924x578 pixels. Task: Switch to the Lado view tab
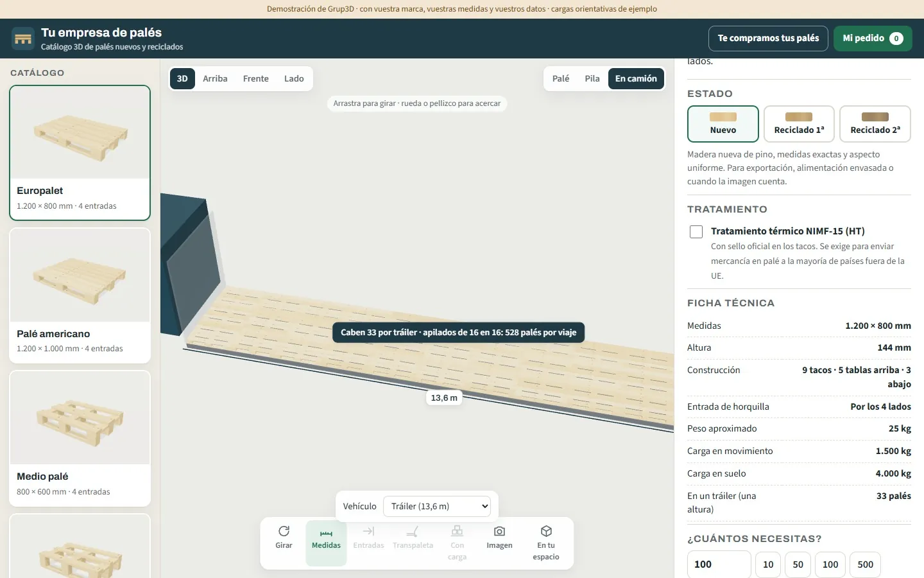point(294,78)
